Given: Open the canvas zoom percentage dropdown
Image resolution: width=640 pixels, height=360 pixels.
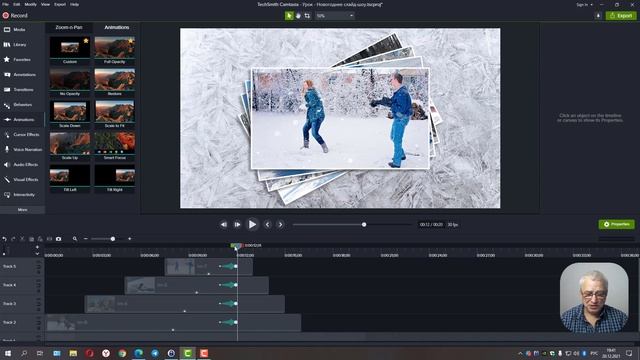Looking at the screenshot, I should (335, 16).
